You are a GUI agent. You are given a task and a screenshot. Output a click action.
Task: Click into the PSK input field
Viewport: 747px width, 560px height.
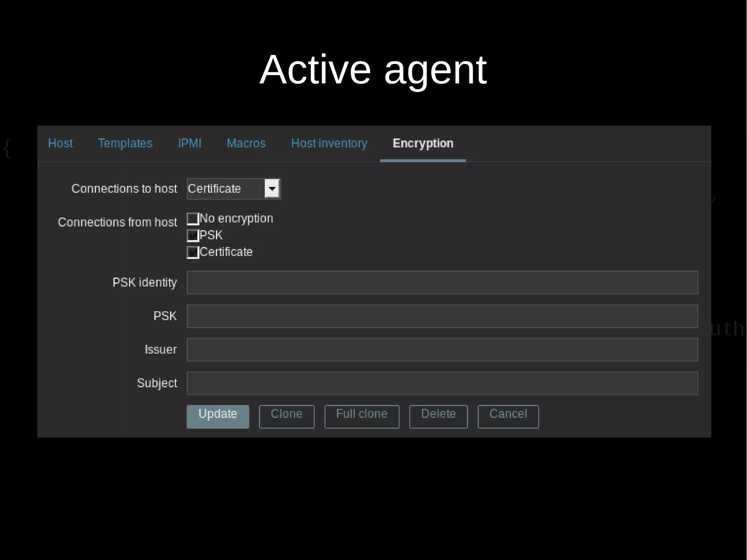(x=442, y=316)
